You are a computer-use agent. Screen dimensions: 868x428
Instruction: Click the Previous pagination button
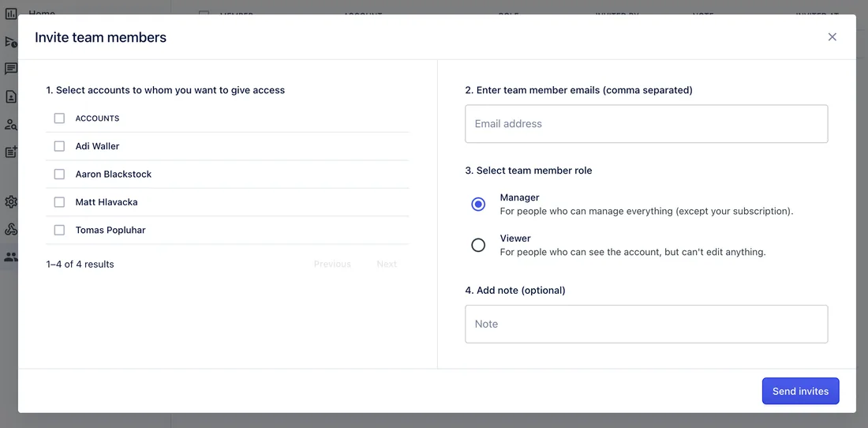click(x=332, y=264)
